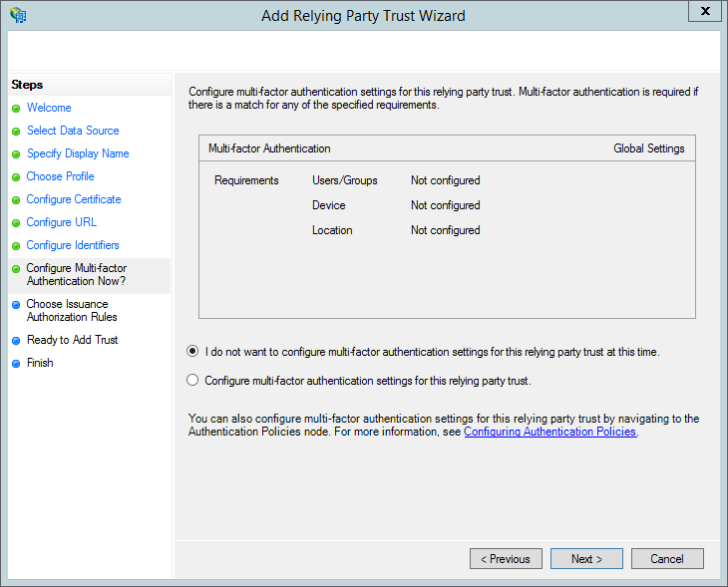Open the Configure URL step

61,222
